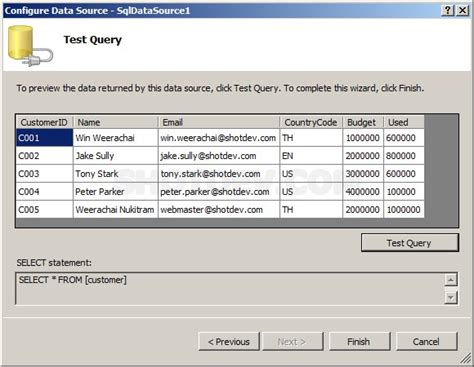Click the SELECT statement scroll up arrow
The image size is (474, 367).
[451, 280]
